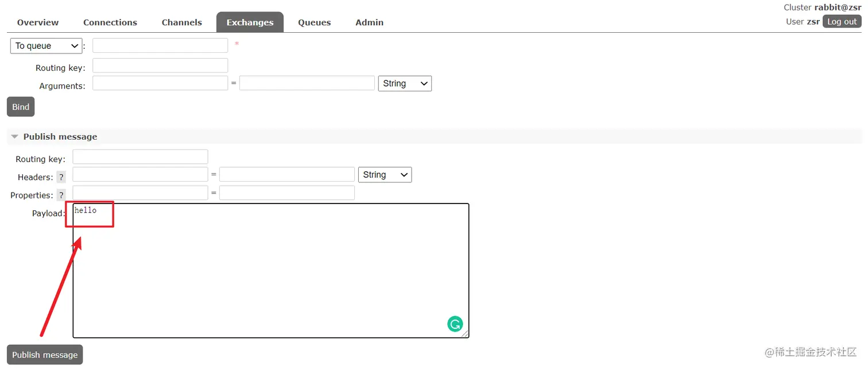
Task: Click the Grammarly icon in Payload
Action: (455, 324)
